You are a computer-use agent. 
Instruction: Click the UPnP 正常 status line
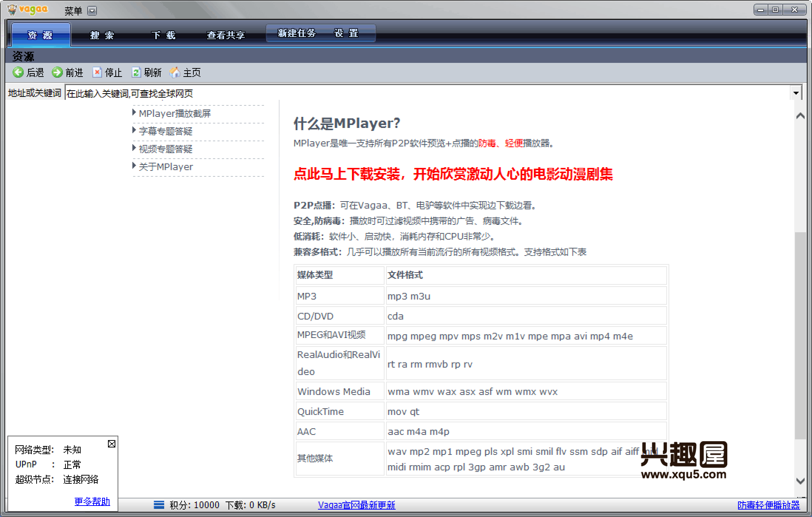(48, 464)
